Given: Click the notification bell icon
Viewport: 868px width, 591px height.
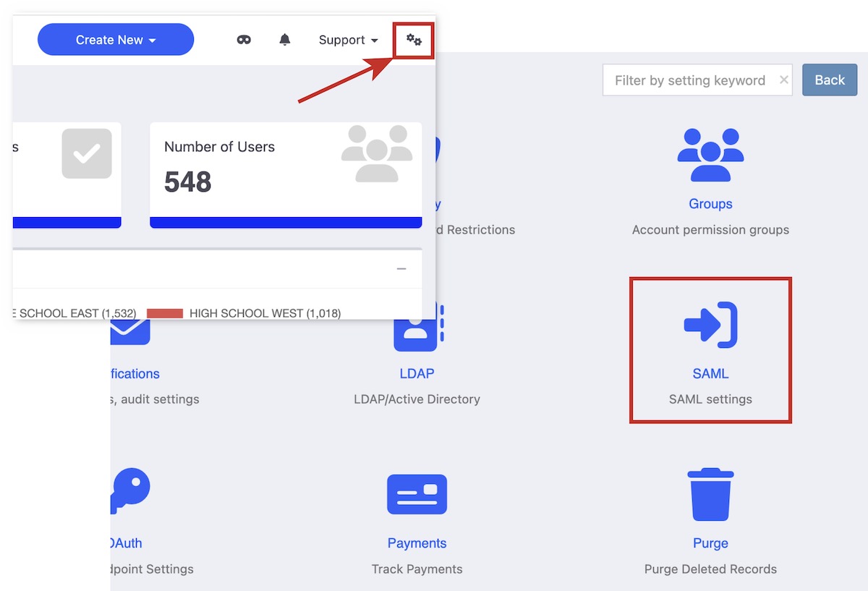Looking at the screenshot, I should coord(285,40).
